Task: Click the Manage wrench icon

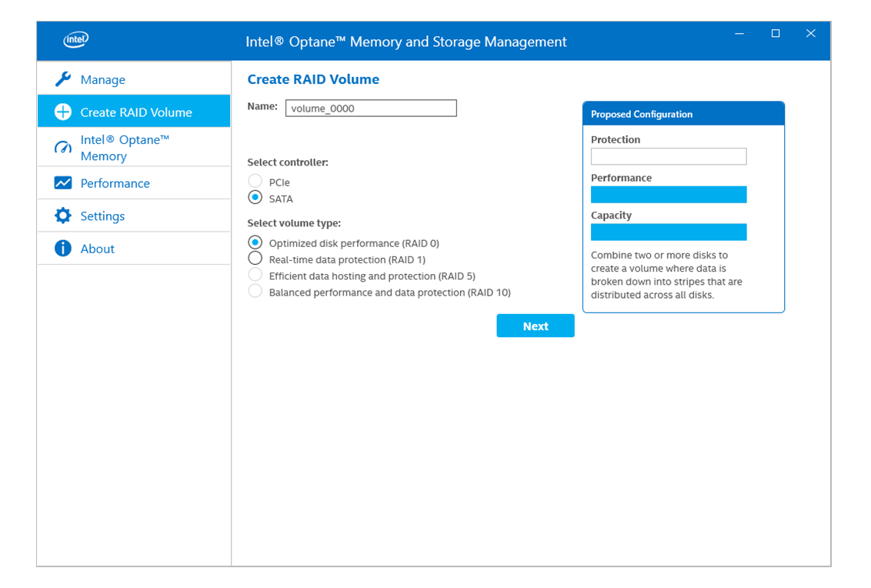Action: click(x=63, y=79)
